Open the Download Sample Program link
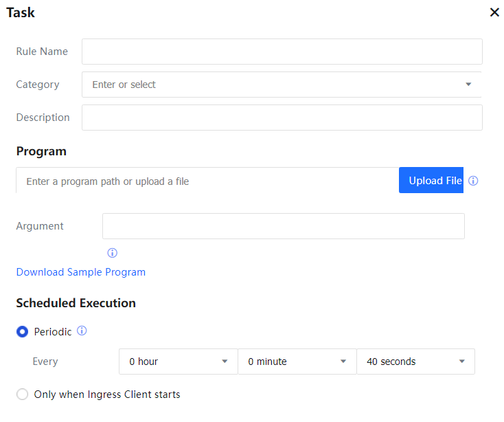Screen dimensions: 504x422 [x=81, y=272]
